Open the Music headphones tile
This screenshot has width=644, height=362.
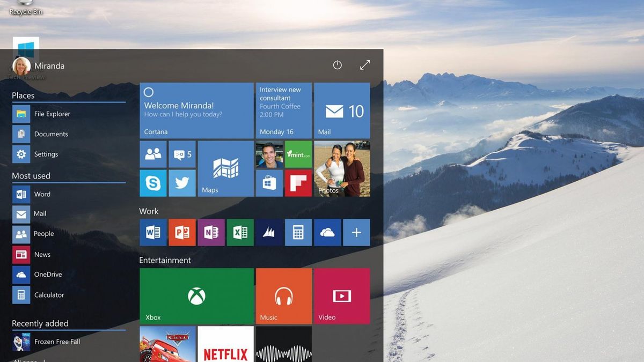(284, 296)
